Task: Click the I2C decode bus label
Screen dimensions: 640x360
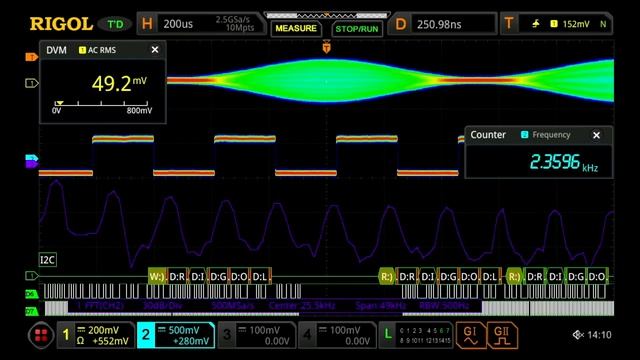Action: 48,260
